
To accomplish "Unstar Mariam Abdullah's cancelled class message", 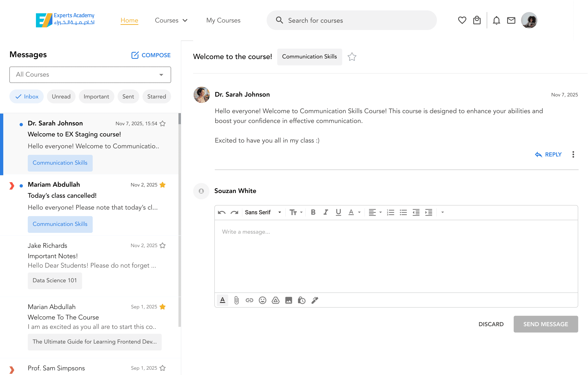I will 163,185.
